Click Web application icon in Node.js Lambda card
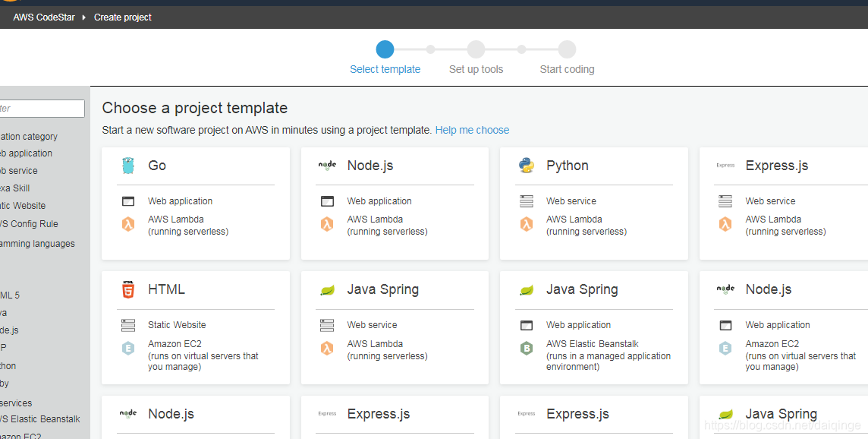Screen dimensions: 868x439 [x=327, y=201]
